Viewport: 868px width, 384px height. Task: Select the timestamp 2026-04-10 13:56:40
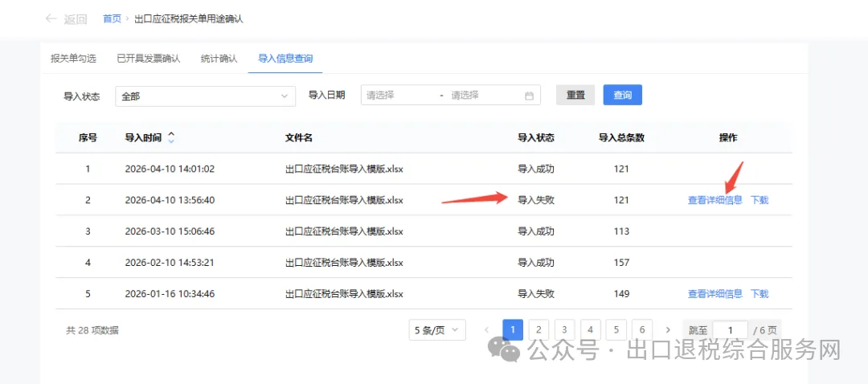(170, 200)
